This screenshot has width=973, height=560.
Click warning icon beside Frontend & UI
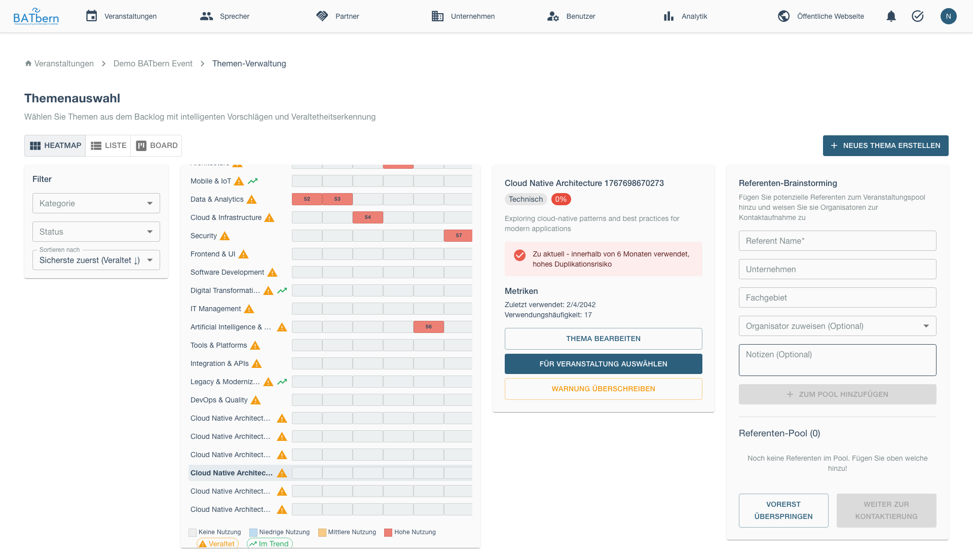pos(244,254)
